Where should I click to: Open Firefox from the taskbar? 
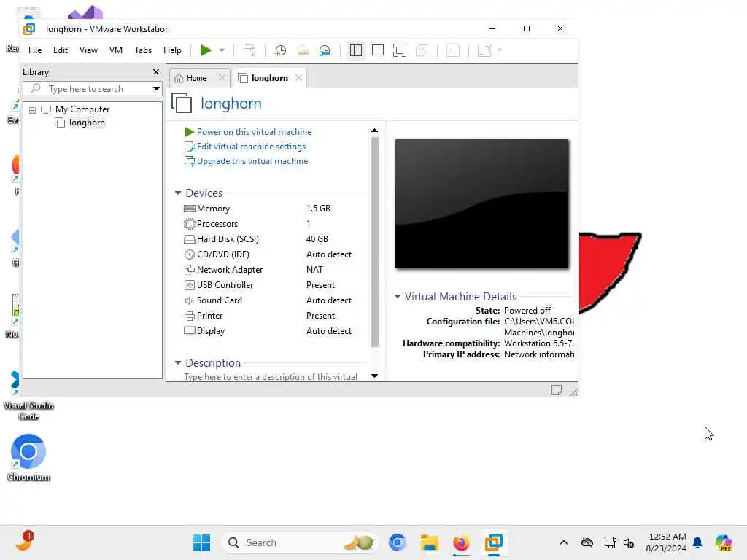[461, 542]
